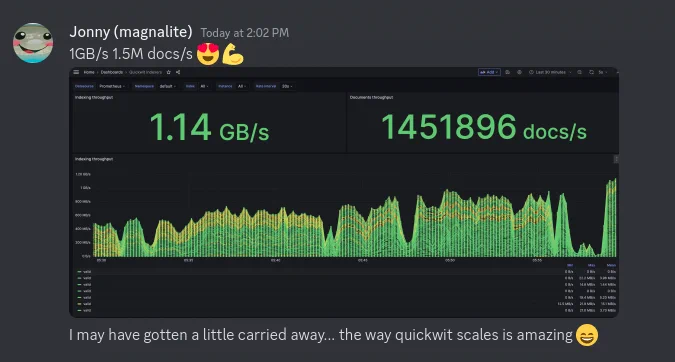Click the Dashboards breadcrumb

click(112, 72)
